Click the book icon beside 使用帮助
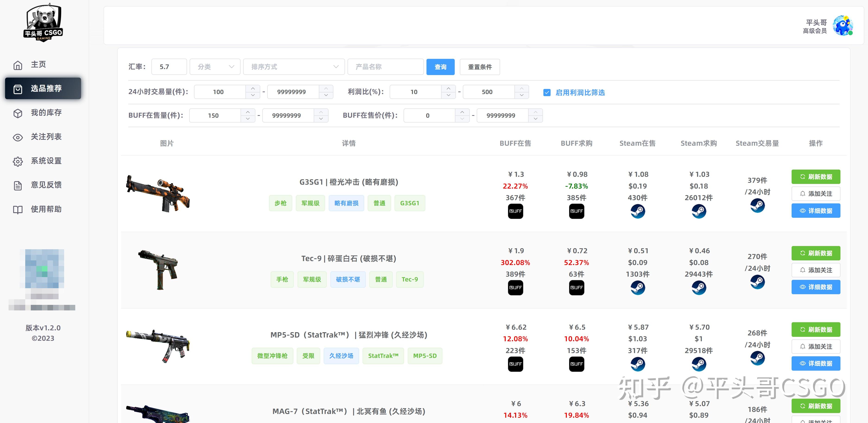 tap(18, 210)
